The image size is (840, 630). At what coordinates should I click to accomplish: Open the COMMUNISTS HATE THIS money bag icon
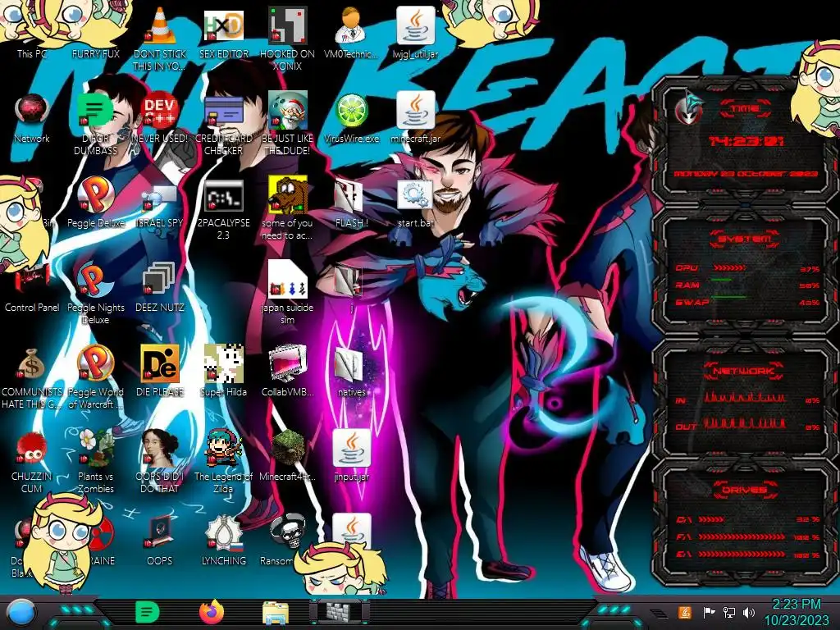(x=32, y=377)
